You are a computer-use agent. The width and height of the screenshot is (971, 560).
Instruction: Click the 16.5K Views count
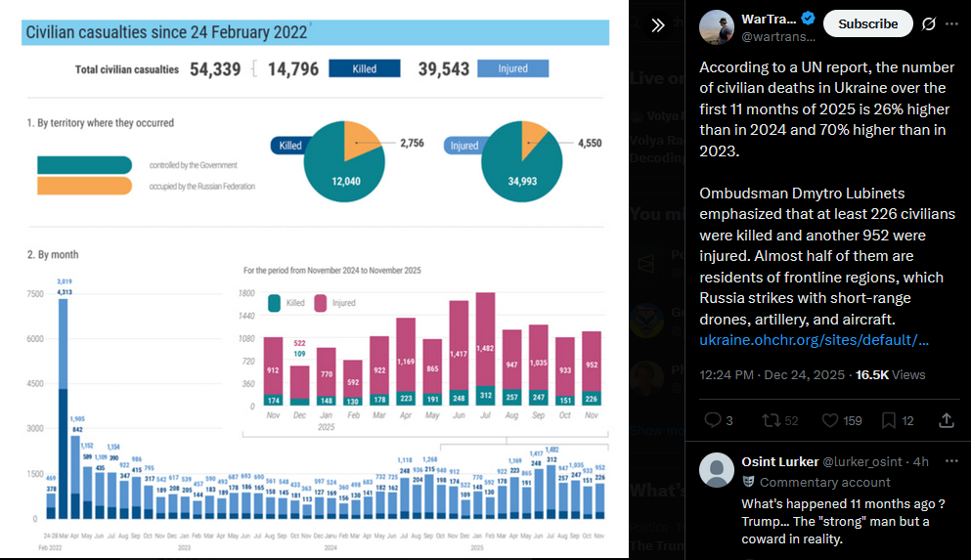tap(891, 374)
